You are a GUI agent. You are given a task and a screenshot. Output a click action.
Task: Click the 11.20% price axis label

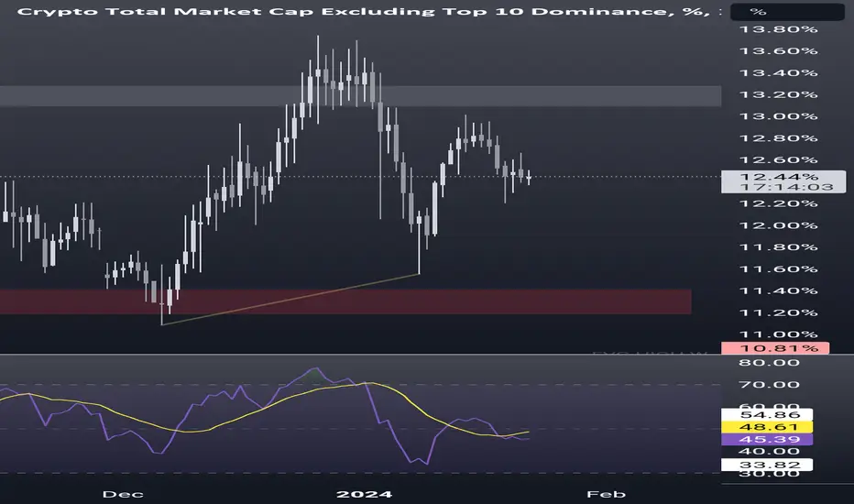pyautogui.click(x=778, y=312)
